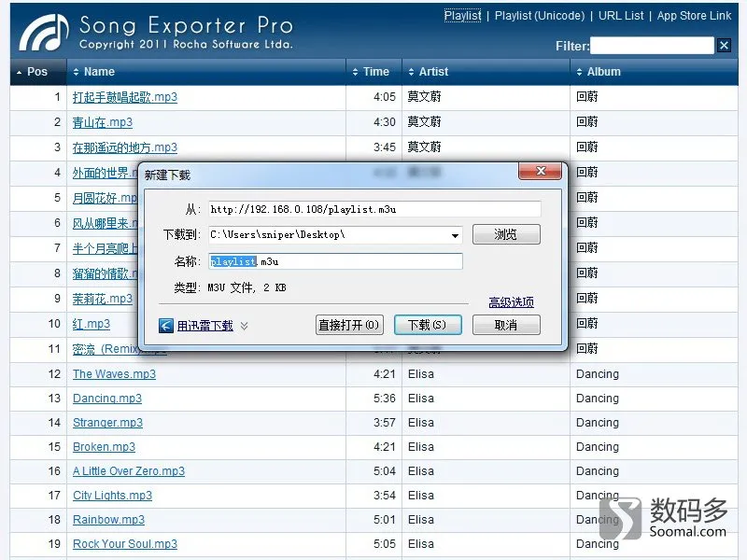
Task: Select time 3:54 in City Lights row
Action: point(385,496)
